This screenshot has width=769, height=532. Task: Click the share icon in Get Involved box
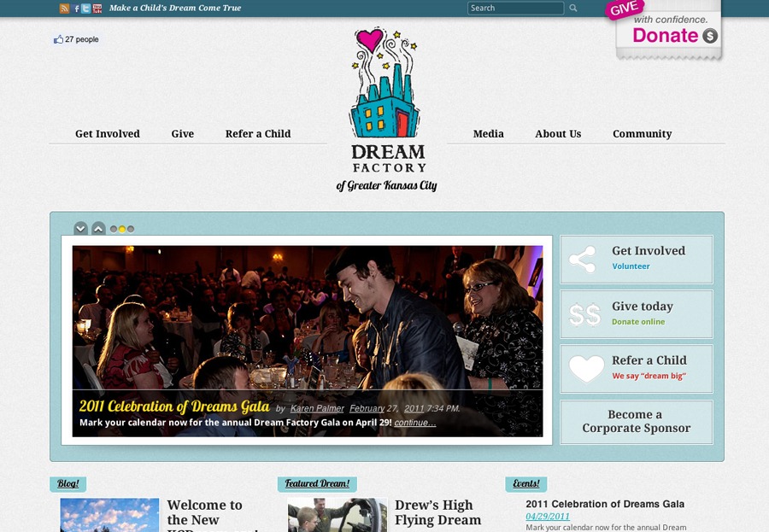coord(583,259)
